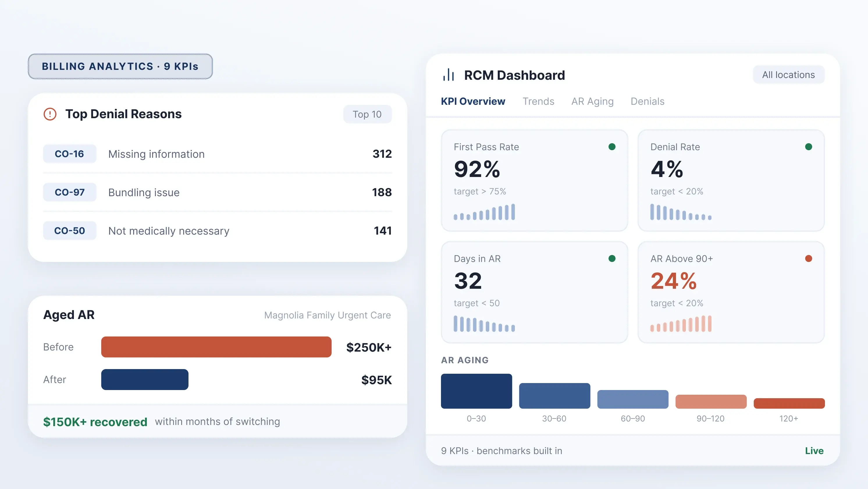Image resolution: width=868 pixels, height=489 pixels.
Task: Click the First Pass Rate sparkline chart
Action: point(484,212)
